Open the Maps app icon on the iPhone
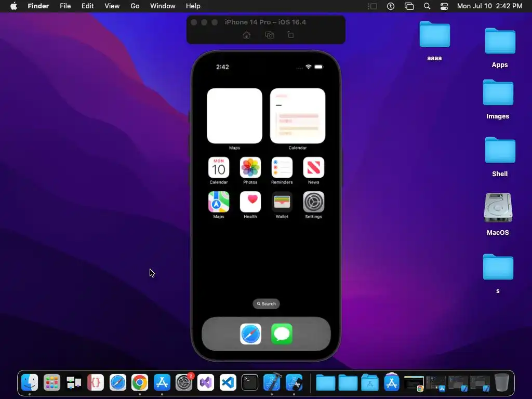The image size is (532, 399). (x=219, y=202)
